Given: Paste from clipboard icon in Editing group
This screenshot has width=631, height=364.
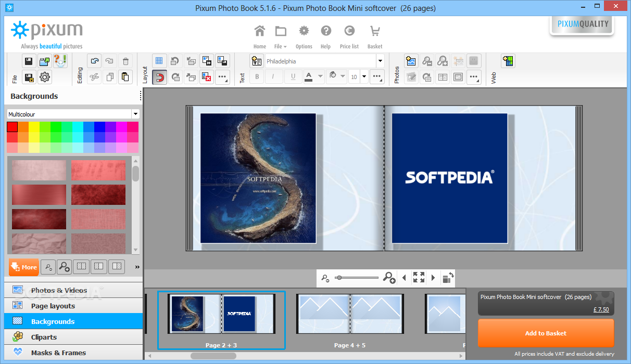Looking at the screenshot, I should pyautogui.click(x=125, y=77).
